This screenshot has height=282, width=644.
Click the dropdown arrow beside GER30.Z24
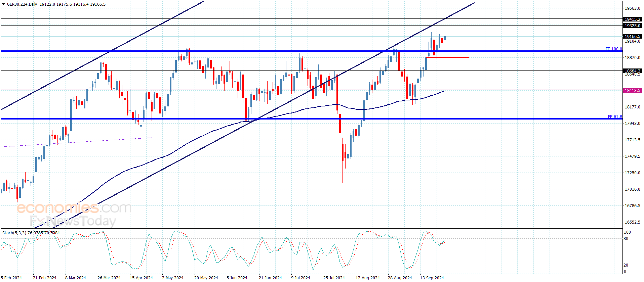point(4,4)
